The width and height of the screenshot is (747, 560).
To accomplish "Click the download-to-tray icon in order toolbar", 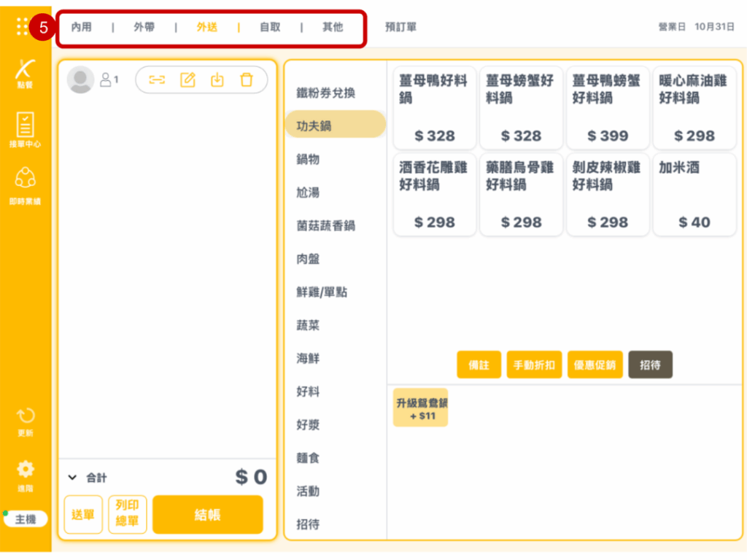I will click(x=217, y=80).
